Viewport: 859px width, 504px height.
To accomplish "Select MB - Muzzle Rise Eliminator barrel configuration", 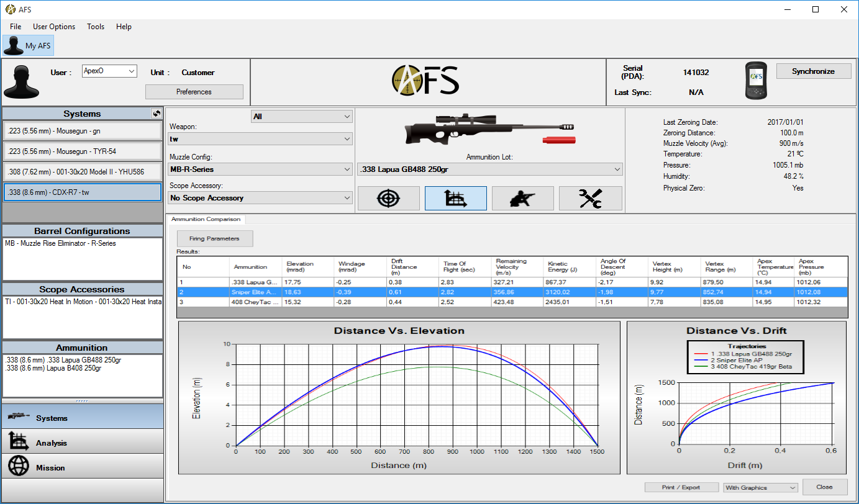I will point(60,243).
